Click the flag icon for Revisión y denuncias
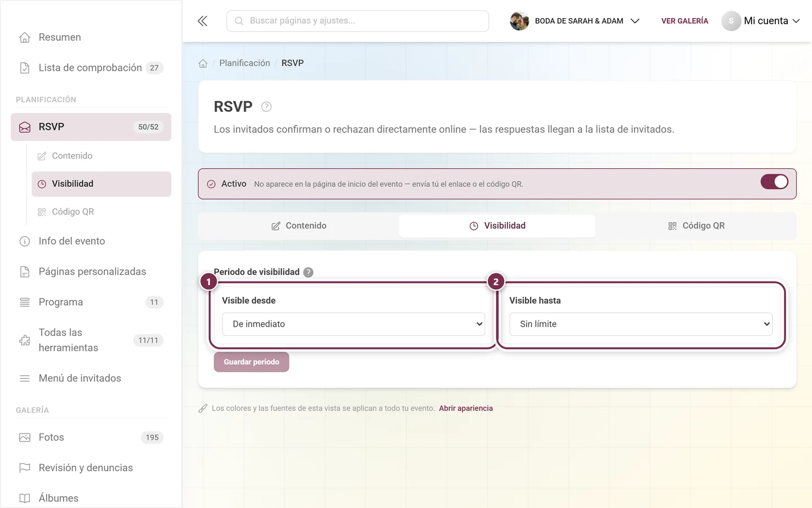 point(25,468)
